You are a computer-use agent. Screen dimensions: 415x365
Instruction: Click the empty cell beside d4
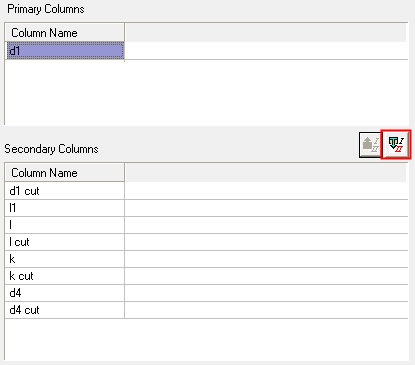[266, 293]
